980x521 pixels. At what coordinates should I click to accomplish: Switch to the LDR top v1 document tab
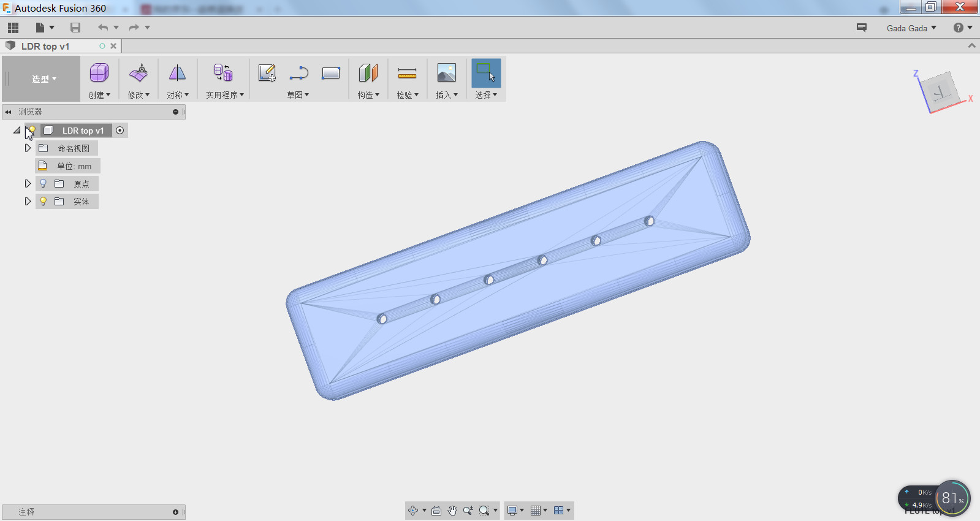click(45, 46)
